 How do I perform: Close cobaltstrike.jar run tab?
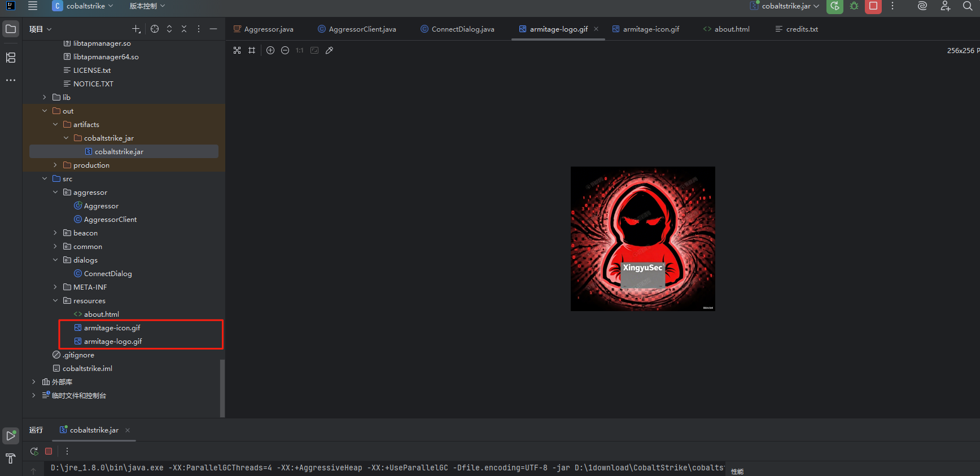pos(128,430)
